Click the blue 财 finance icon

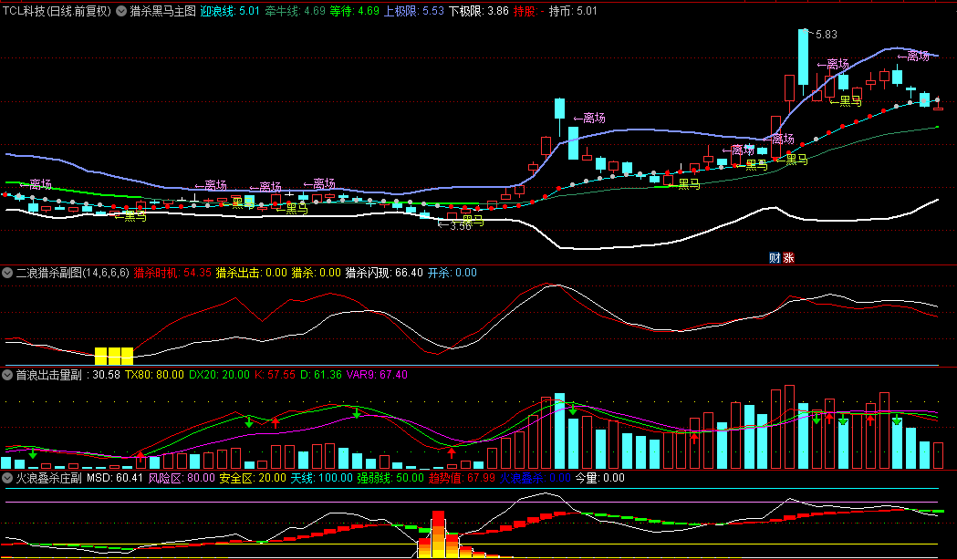point(775,258)
